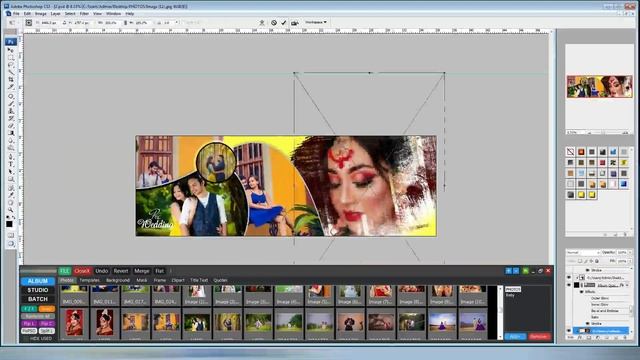Click the Navigator preview thumbnail
The width and height of the screenshot is (640, 360).
[599, 87]
